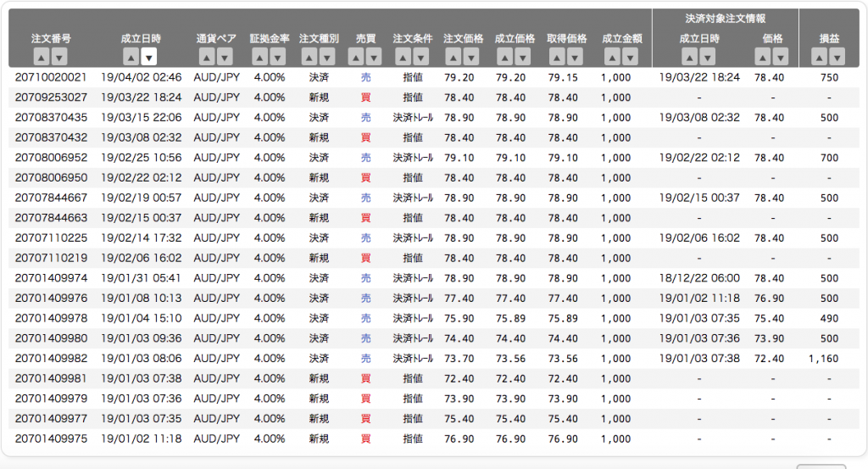Sort 売買 column descending
The image size is (868, 469).
374,57
